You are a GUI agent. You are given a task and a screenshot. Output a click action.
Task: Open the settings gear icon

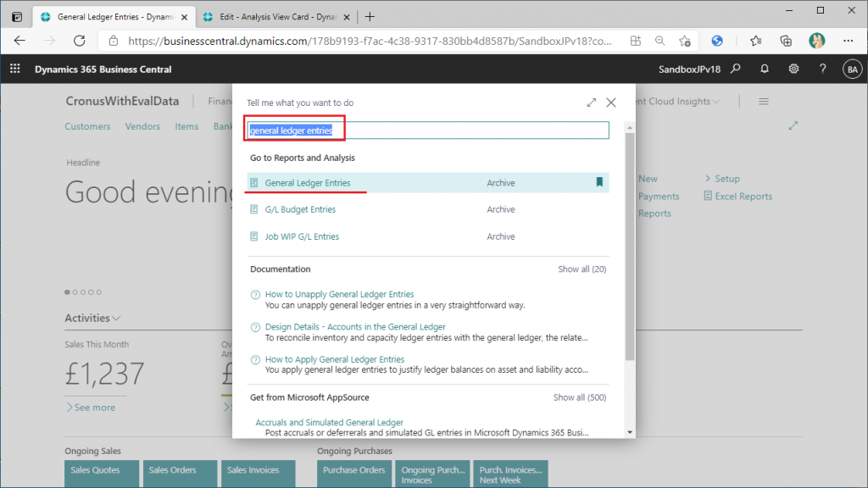click(x=793, y=69)
